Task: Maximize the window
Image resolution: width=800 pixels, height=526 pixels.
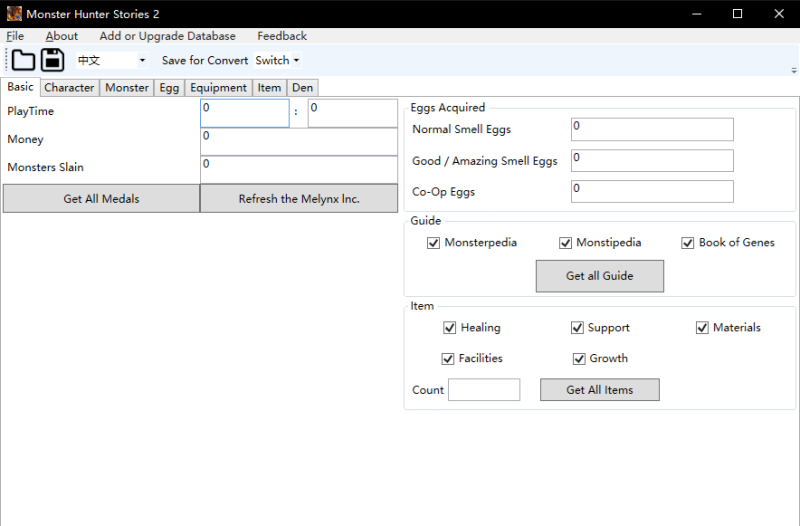Action: [x=737, y=14]
